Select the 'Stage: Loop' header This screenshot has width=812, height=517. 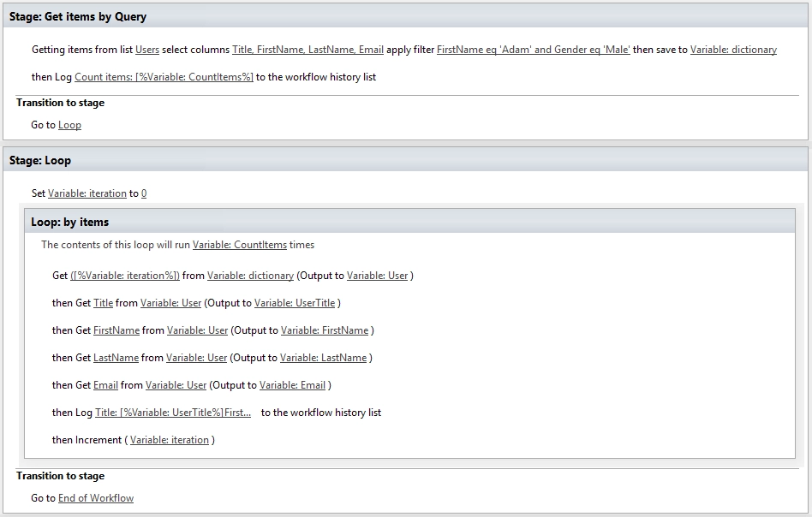405,160
